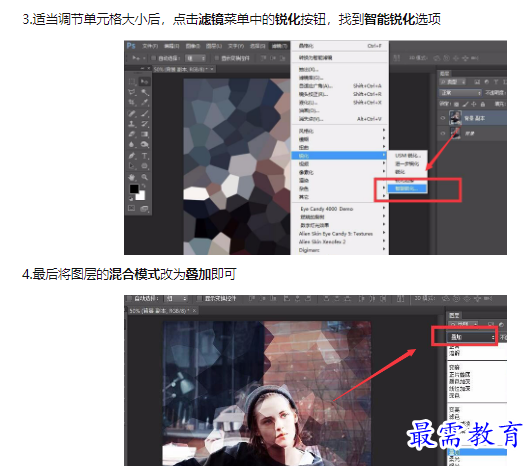Click the lock position icon in Layers panel
531x466 pixels.
click(x=474, y=104)
